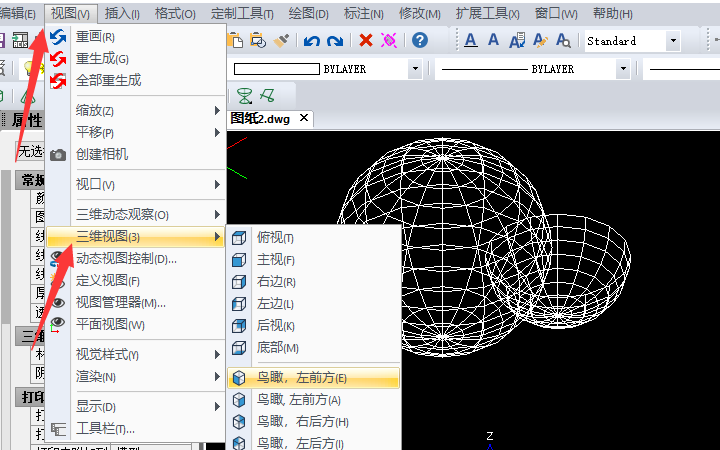Expand the 显示(D) submenu arrow
This screenshot has width=720, height=450.
(217, 406)
